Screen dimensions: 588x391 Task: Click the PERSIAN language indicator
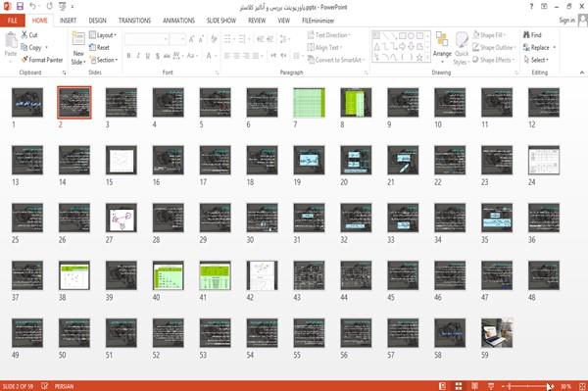pyautogui.click(x=64, y=386)
